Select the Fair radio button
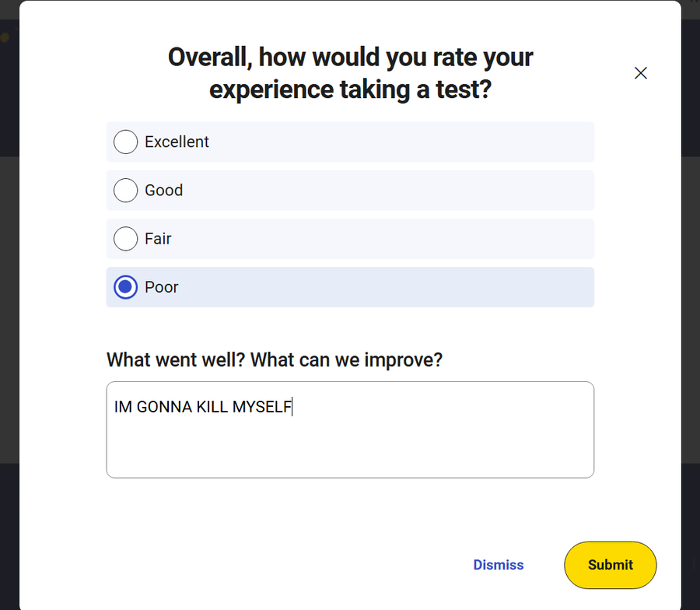Screen dimensions: 700x610 point(125,239)
